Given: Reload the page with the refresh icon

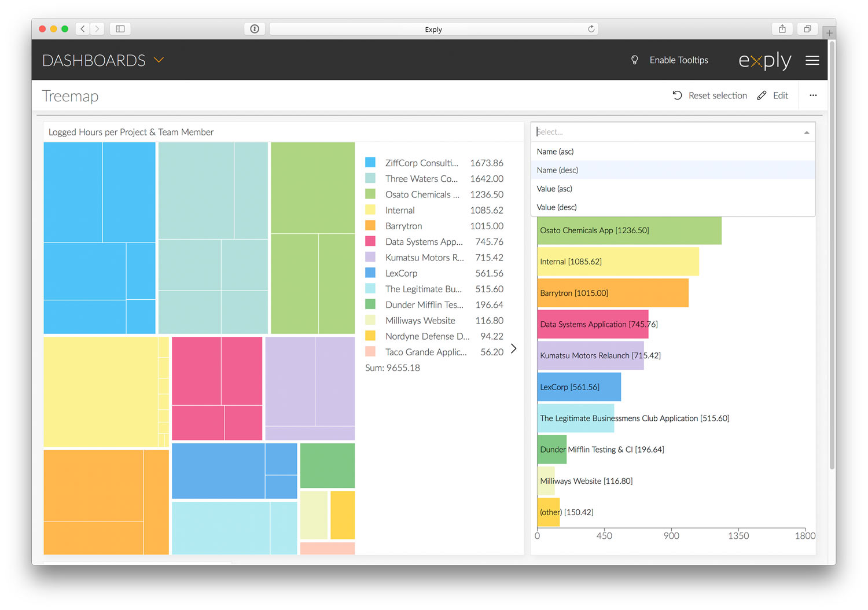Looking at the screenshot, I should coord(591,29).
